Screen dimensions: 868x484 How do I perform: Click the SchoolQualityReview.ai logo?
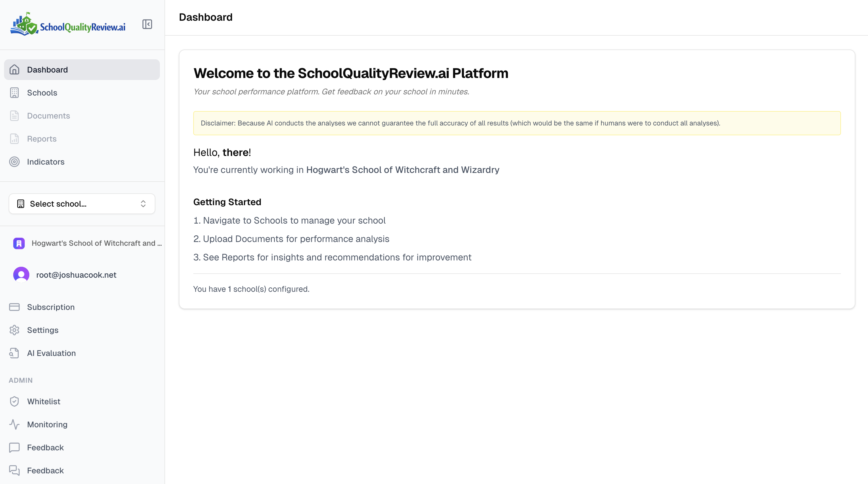[68, 25]
